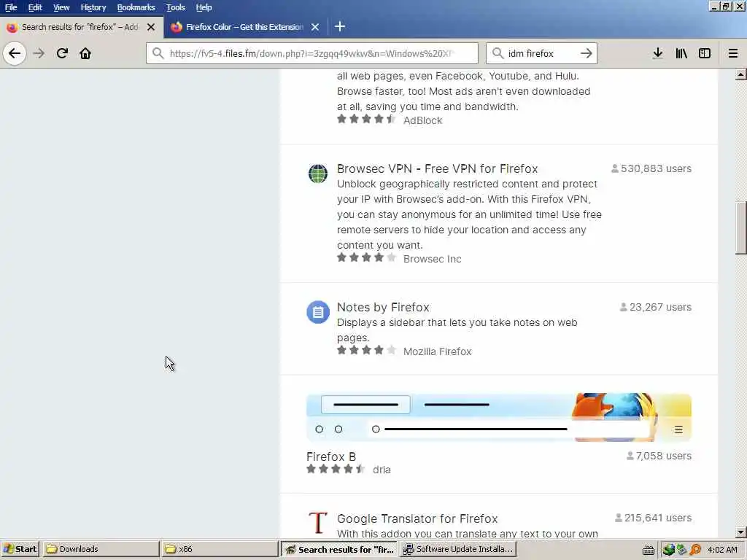Open Google Translator for Firefox add-on
This screenshot has height=560, width=747.
[x=417, y=518]
